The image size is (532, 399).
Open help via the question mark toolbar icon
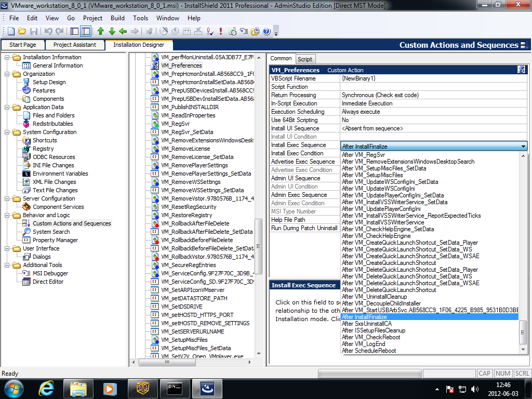click(x=265, y=31)
